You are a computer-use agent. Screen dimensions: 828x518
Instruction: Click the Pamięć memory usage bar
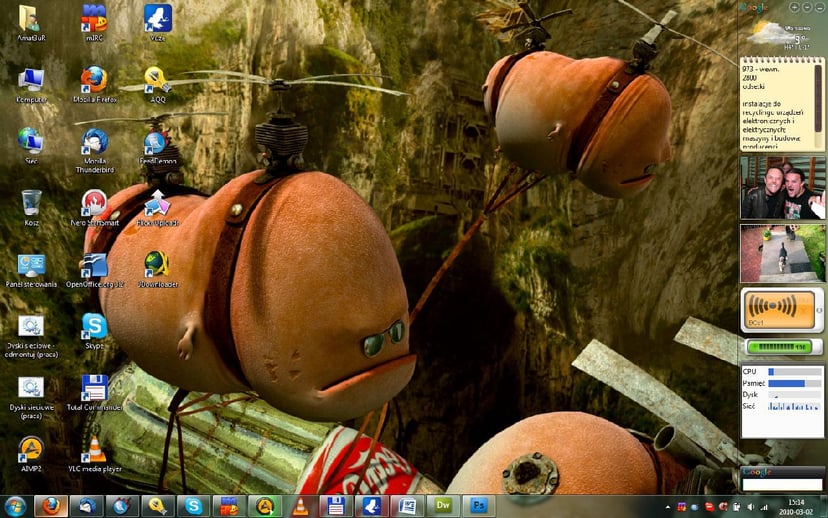[x=795, y=383]
